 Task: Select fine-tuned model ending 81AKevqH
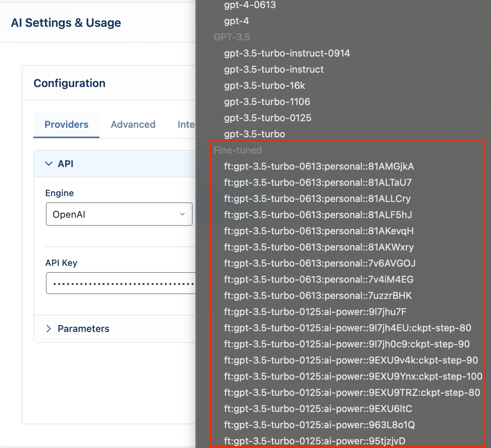(x=319, y=231)
